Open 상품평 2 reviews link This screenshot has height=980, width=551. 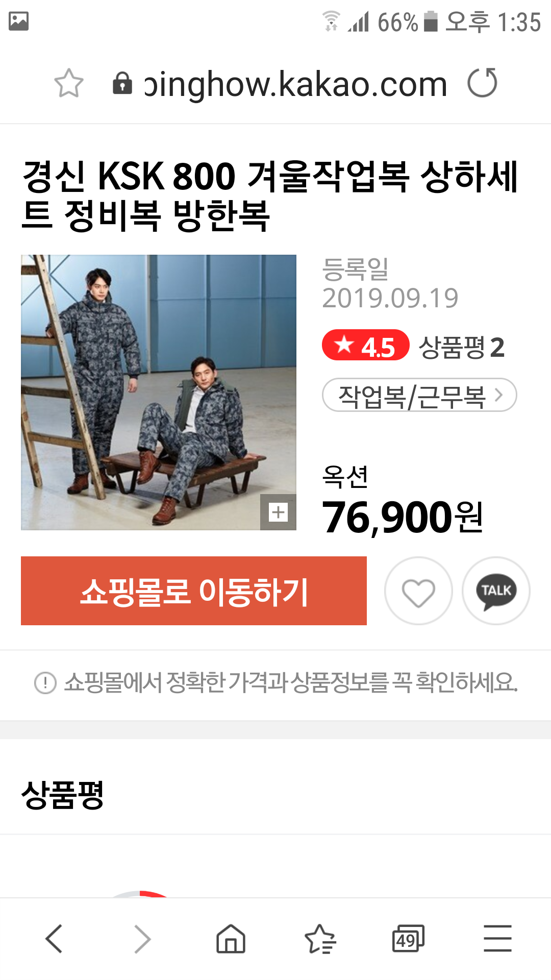pos(461,348)
